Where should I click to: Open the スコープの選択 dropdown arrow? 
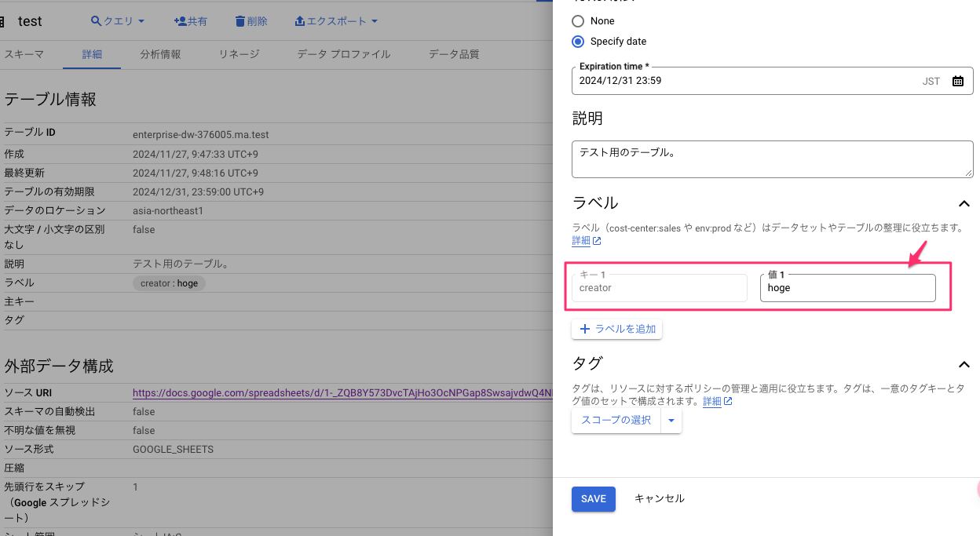pos(671,421)
